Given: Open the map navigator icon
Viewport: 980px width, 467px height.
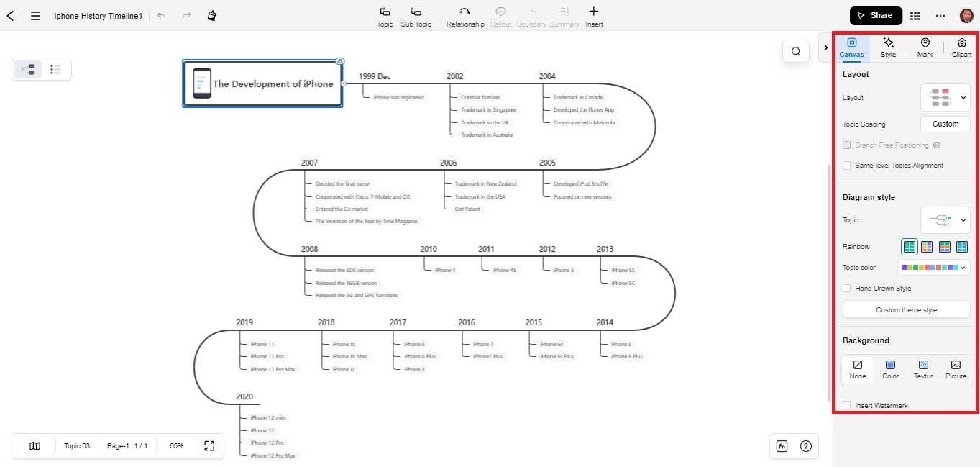Looking at the screenshot, I should tap(35, 446).
